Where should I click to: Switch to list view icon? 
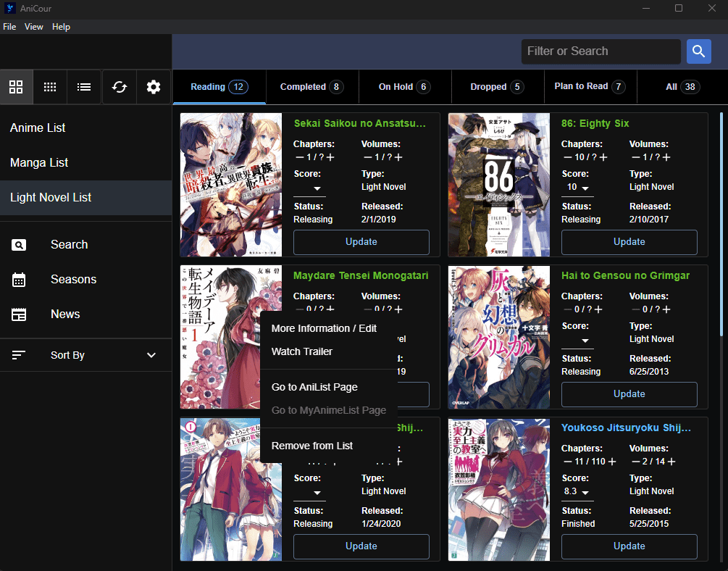point(84,87)
